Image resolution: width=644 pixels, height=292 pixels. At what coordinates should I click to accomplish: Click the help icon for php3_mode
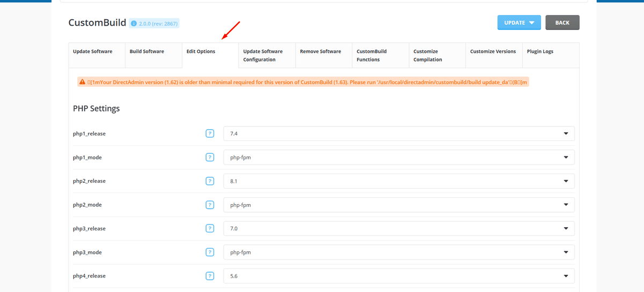pos(210,252)
